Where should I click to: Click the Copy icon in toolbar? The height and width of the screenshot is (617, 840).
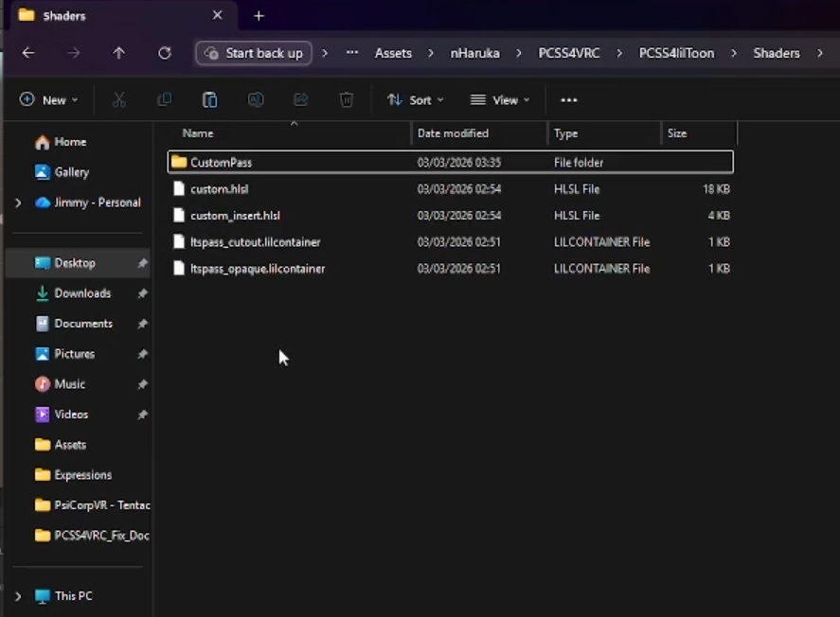[x=165, y=100]
